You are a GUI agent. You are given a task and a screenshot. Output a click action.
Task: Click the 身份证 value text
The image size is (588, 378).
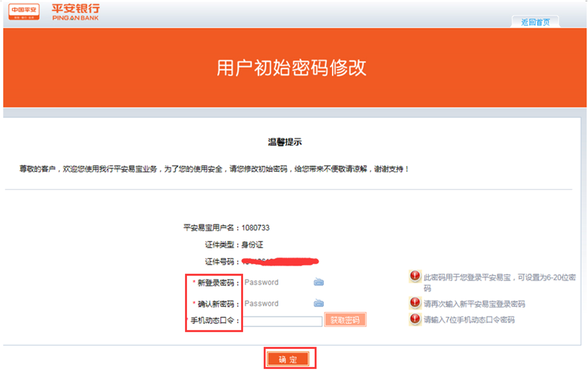(x=252, y=245)
